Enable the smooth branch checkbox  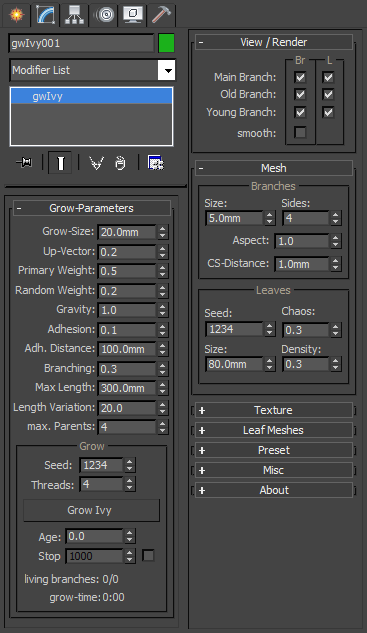[x=300, y=132]
